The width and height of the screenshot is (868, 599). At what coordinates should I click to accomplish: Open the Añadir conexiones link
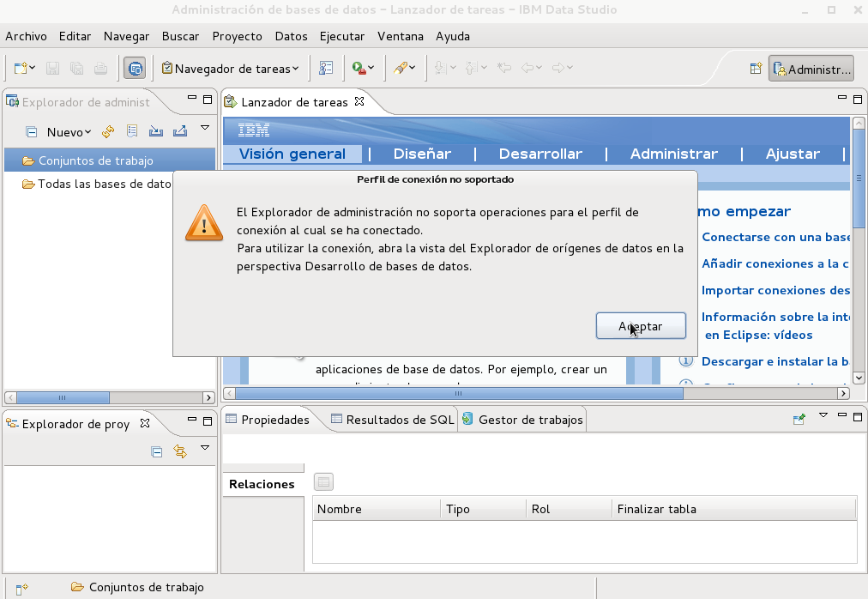tap(775, 263)
